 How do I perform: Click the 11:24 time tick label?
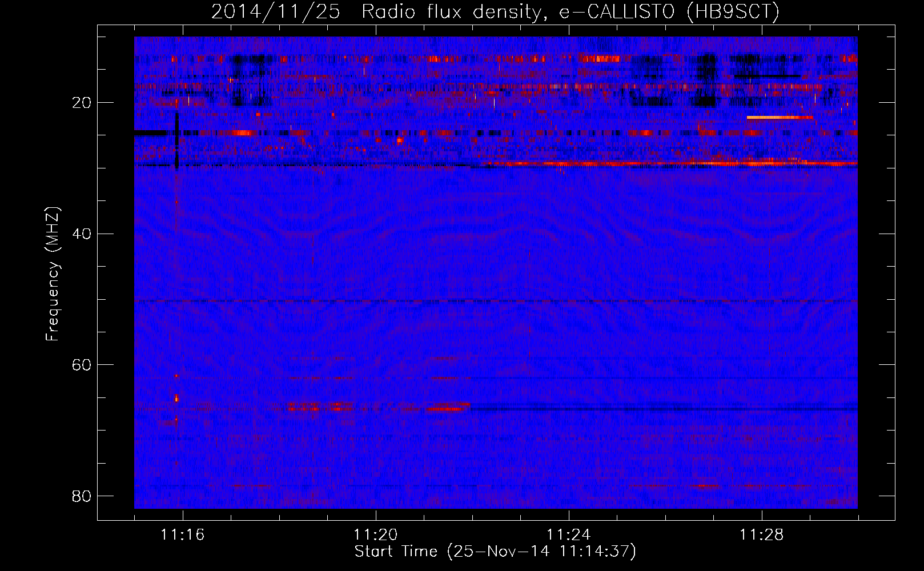point(569,535)
